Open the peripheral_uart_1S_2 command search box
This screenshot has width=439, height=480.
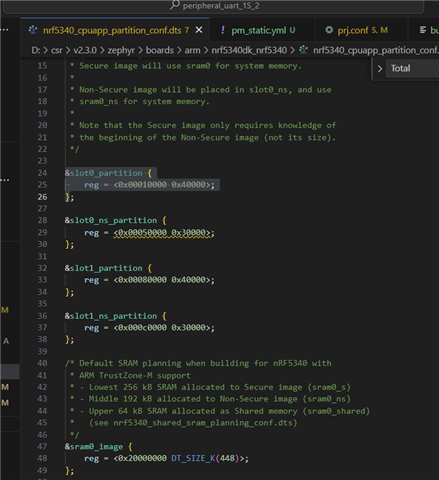(213, 6)
